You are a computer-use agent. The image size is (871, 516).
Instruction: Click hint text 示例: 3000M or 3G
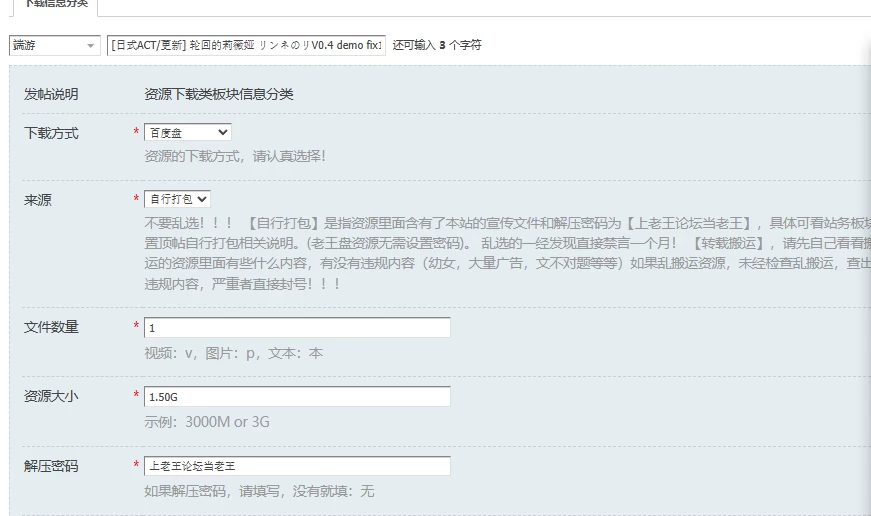coord(207,422)
